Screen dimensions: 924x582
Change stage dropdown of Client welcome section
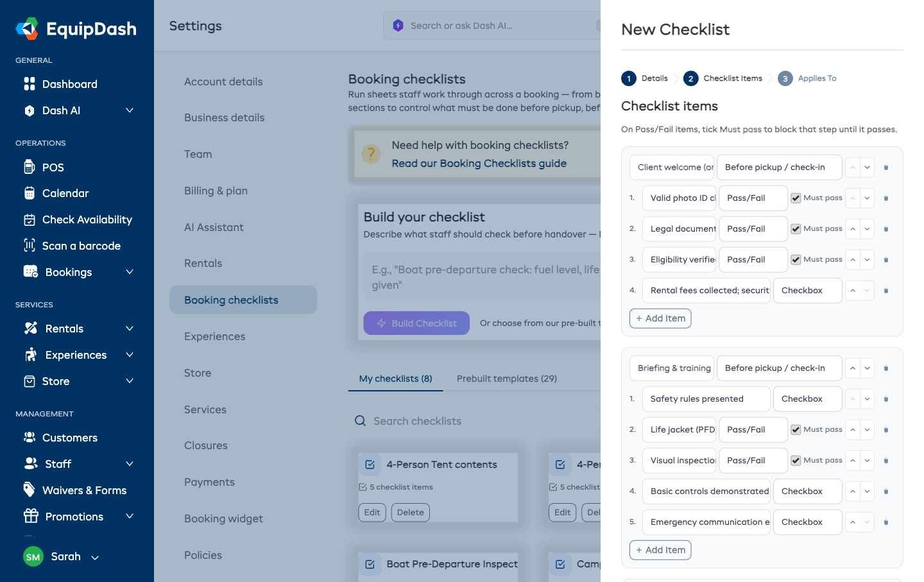point(780,167)
